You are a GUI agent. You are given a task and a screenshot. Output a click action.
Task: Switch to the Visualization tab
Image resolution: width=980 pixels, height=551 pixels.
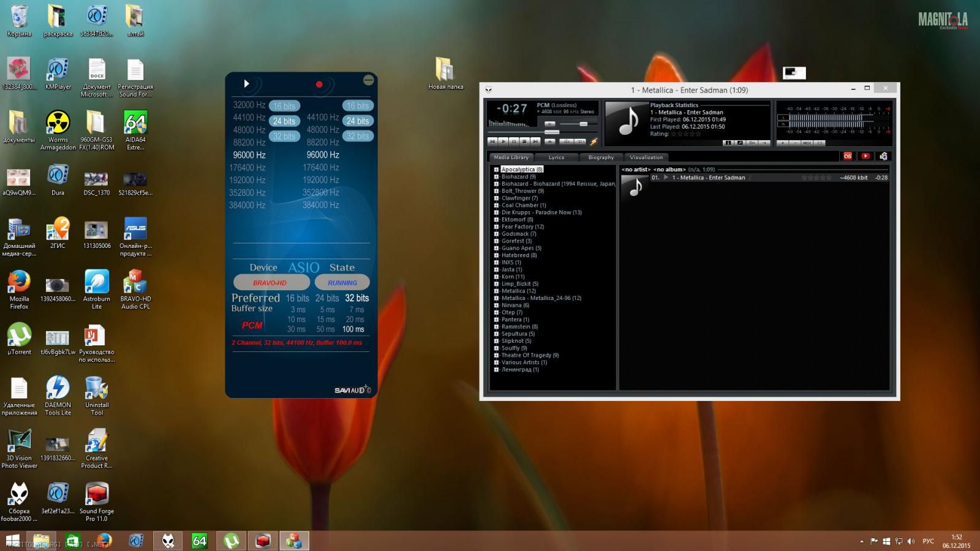coord(646,157)
